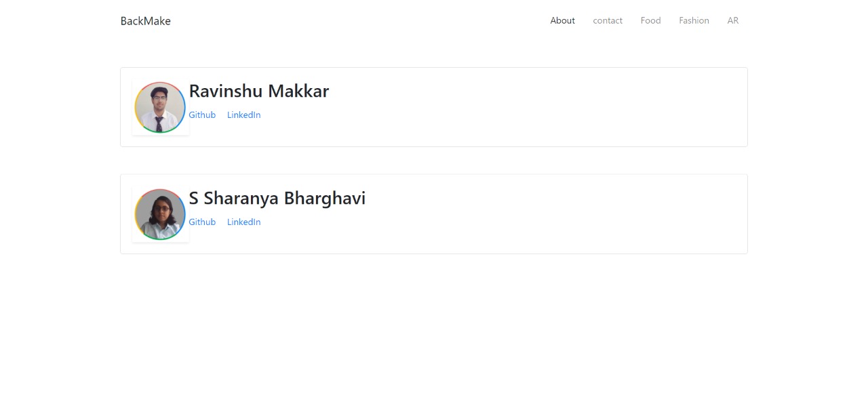This screenshot has width=868, height=404.
Task: Select the Ravinshu Makkar profile card
Action: pyautogui.click(x=434, y=107)
